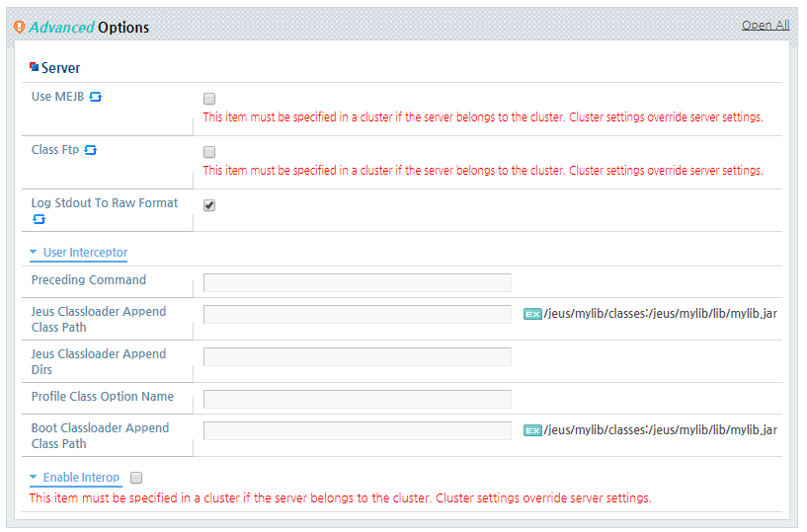The height and width of the screenshot is (532, 807).
Task: Click the Open All link
Action: coord(766,26)
